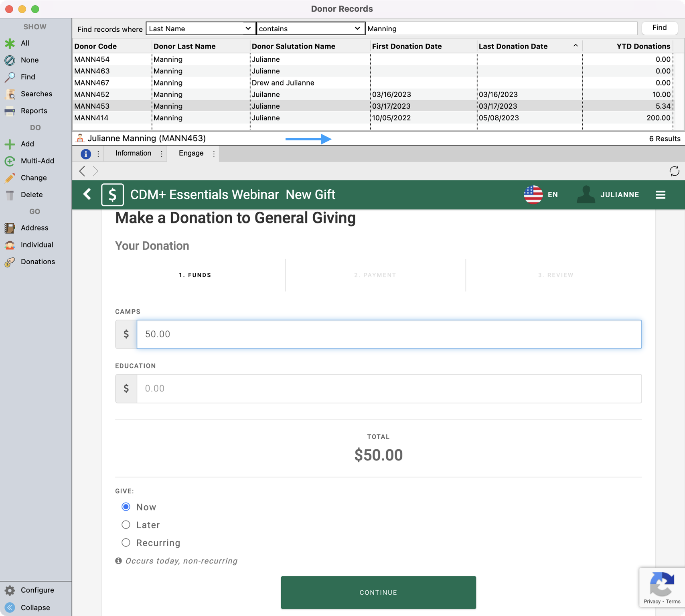Click the Delete trash icon
The image size is (685, 616).
(10, 195)
